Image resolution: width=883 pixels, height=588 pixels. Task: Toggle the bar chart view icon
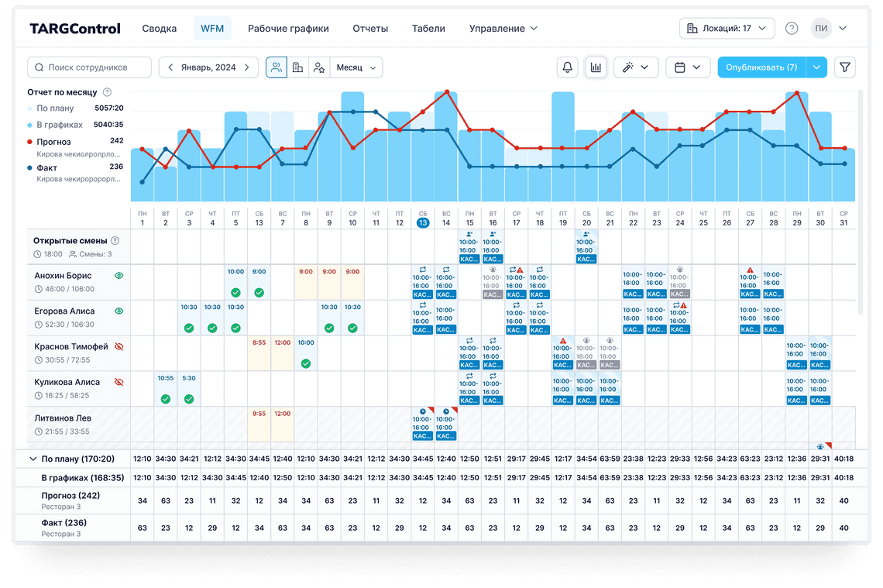596,67
